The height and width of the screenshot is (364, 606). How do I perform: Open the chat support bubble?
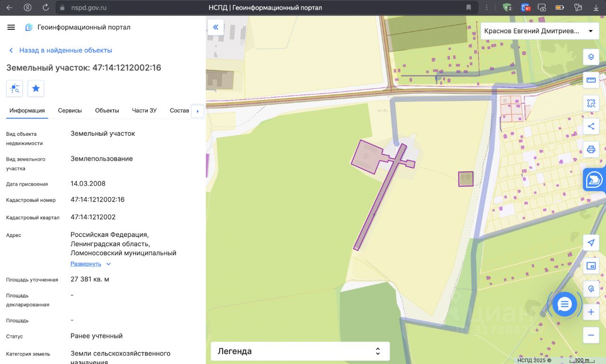(x=564, y=304)
